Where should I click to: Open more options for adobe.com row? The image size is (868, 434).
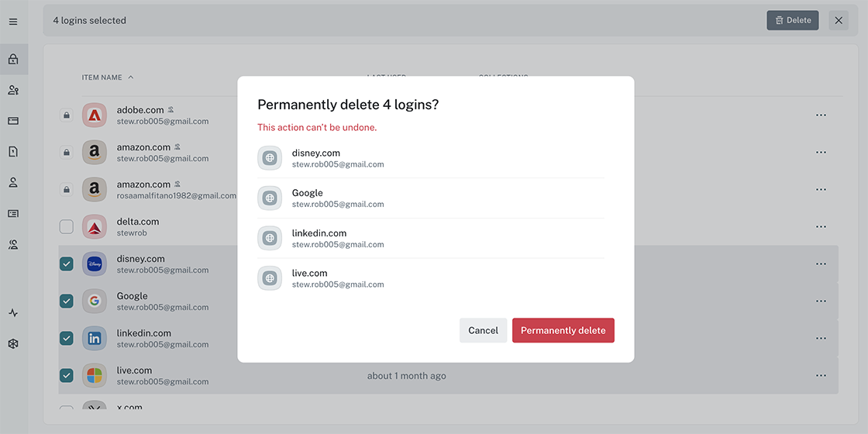[x=821, y=115]
